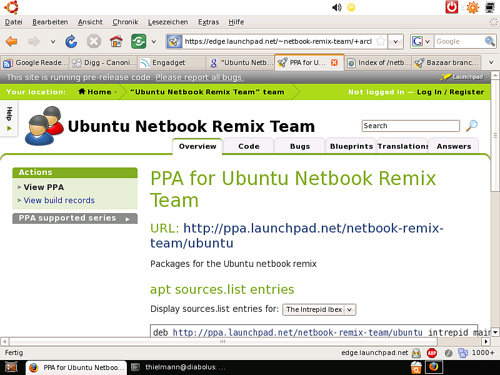Click the volume speaker icon
Image resolution: width=500 pixels, height=375 pixels.
[337, 7]
